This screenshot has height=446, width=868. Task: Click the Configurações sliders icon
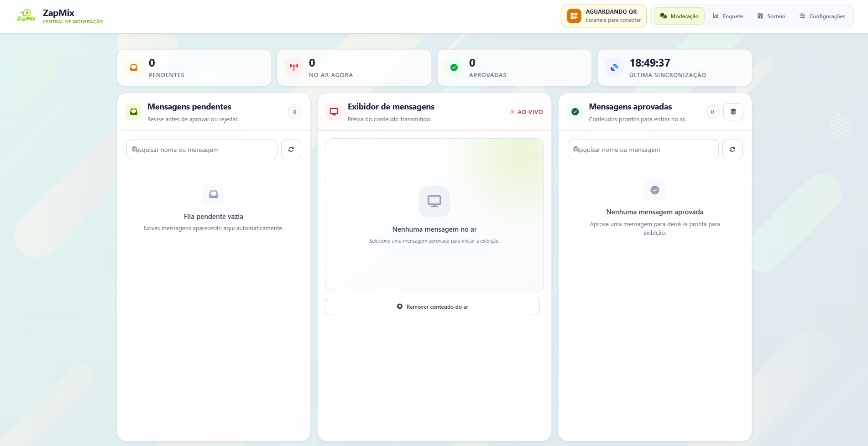[802, 16]
